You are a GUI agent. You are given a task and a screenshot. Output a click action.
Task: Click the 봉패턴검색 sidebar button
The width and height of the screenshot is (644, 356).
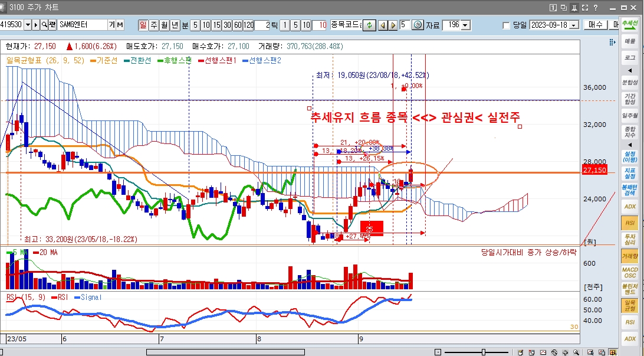pyautogui.click(x=630, y=190)
